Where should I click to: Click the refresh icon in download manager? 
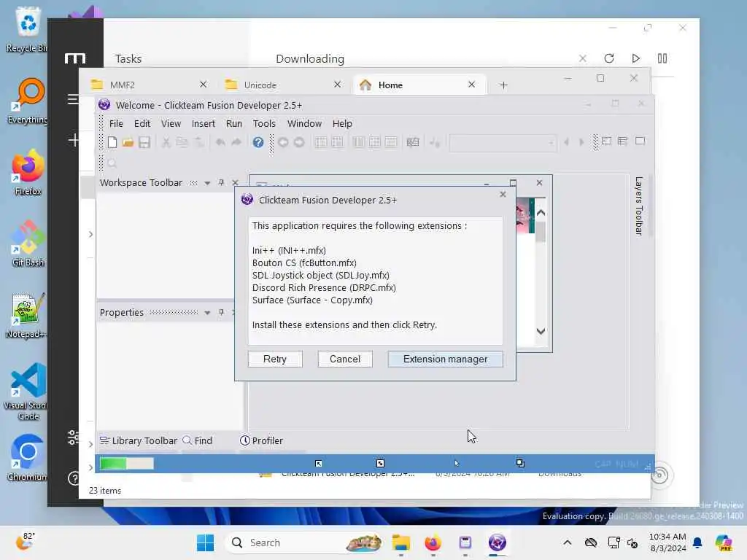click(609, 58)
